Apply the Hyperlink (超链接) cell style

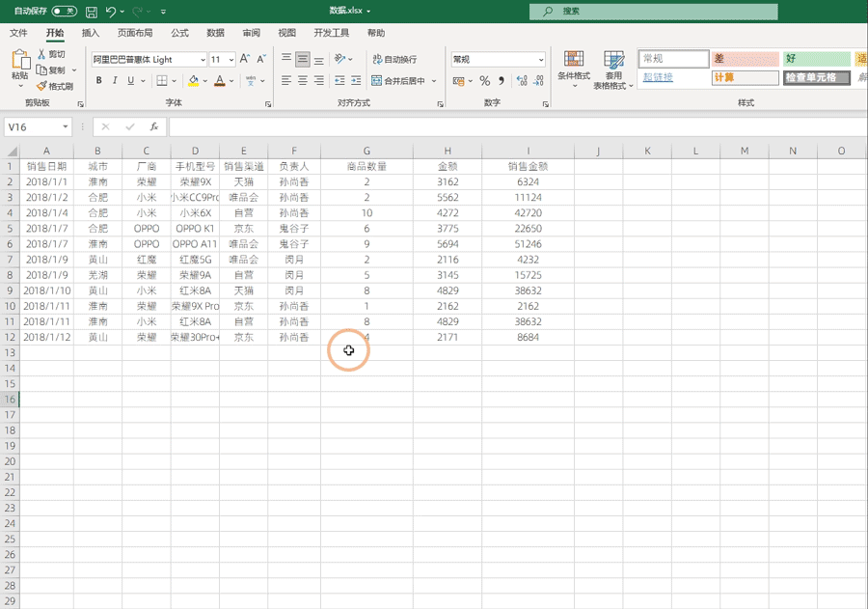[x=674, y=77]
